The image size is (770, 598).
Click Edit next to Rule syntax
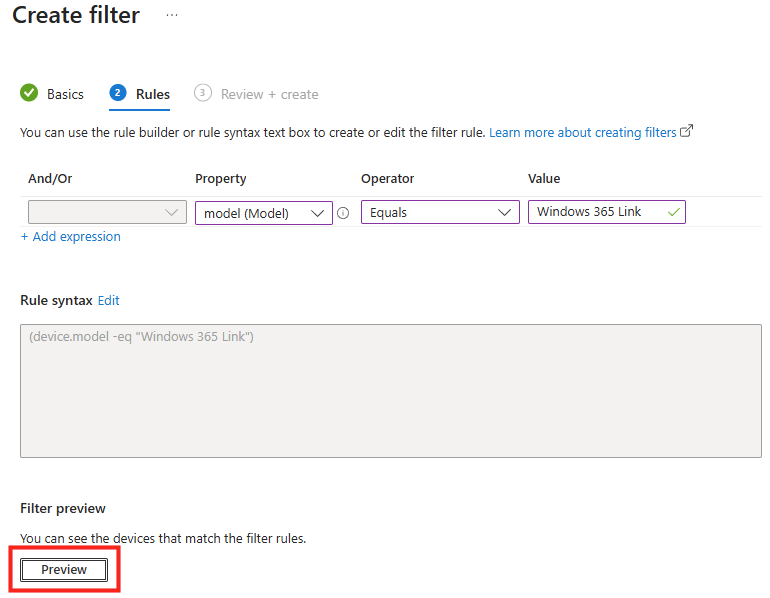[108, 300]
